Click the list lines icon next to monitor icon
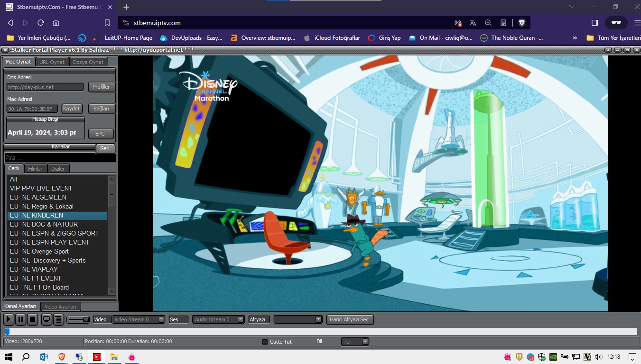This screenshot has height=364, width=641. point(58,319)
